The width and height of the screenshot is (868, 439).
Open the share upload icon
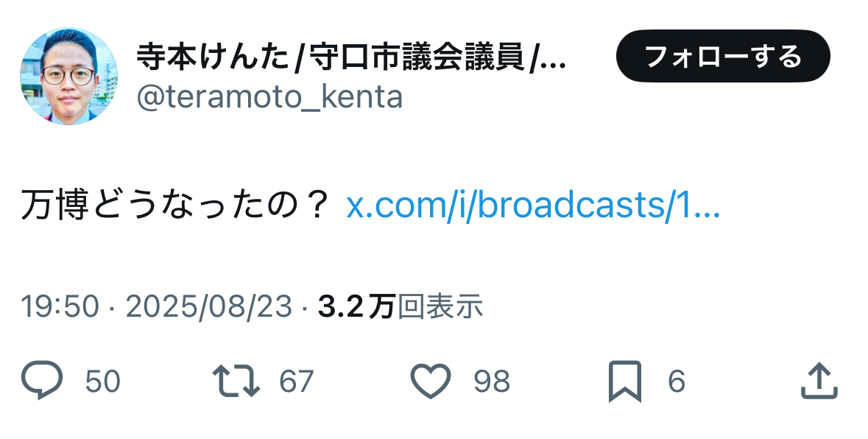coord(820,381)
